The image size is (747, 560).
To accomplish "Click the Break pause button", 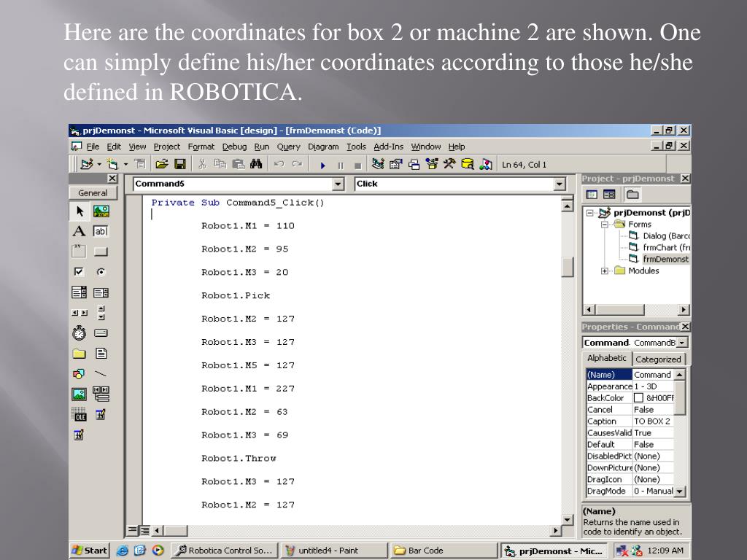I will tap(340, 166).
